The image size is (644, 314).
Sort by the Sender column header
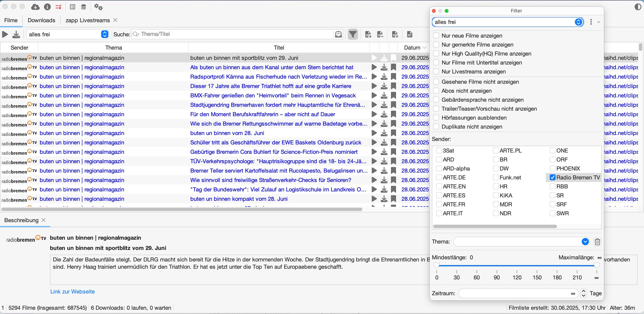(x=19, y=48)
